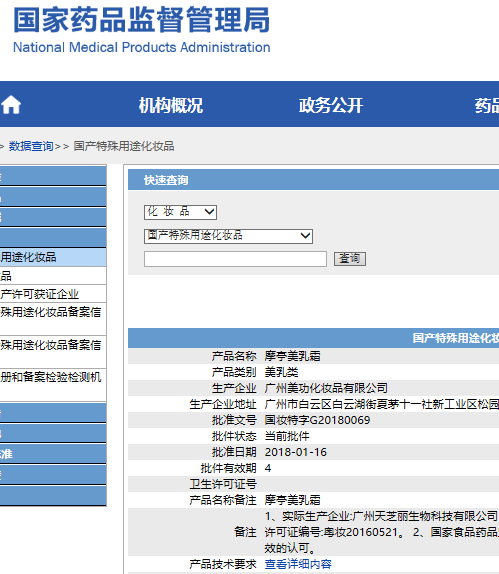Select 用途化妆品 item in the sidebar

(53, 257)
